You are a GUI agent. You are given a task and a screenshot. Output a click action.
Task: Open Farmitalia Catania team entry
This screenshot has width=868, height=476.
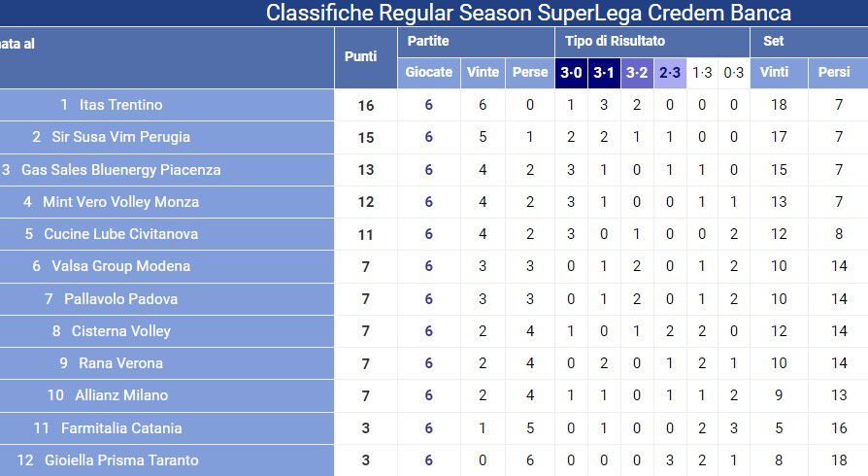[120, 428]
